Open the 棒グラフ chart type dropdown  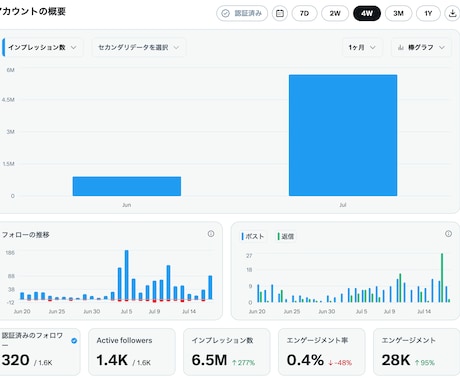point(421,47)
